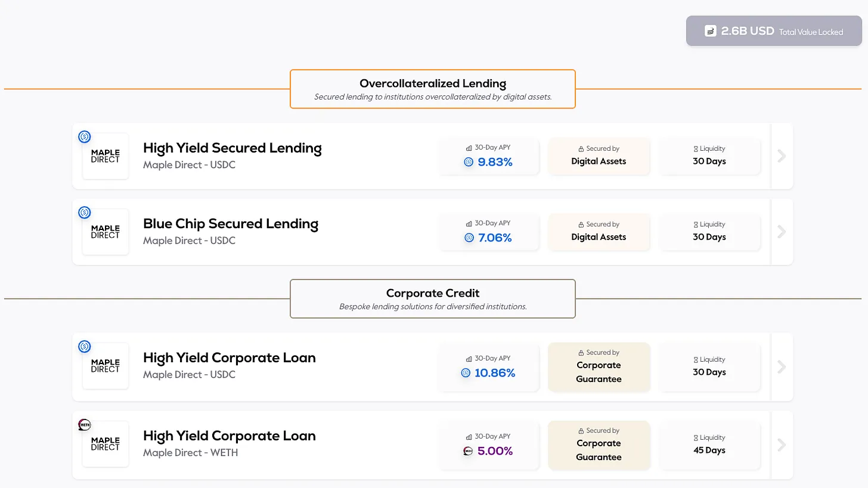Expand the Blue Chip Secured Lending pool chevron
This screenshot has height=488, width=868.
782,231
